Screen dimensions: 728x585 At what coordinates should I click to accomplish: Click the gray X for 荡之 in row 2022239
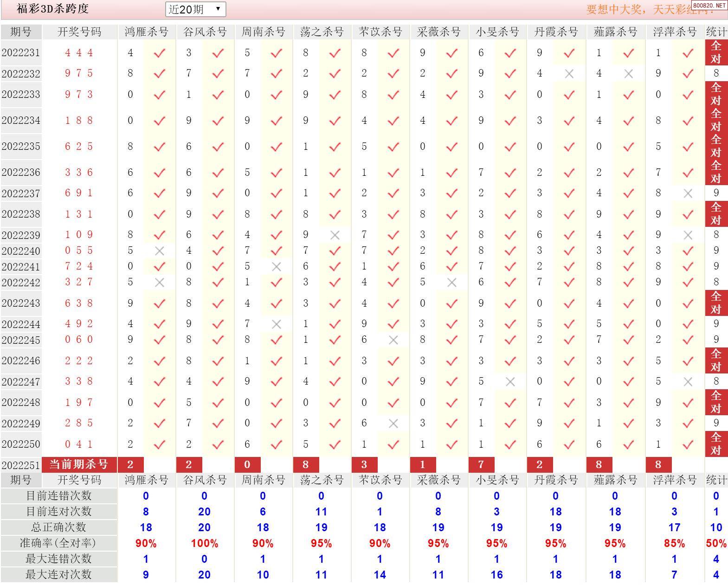[335, 235]
